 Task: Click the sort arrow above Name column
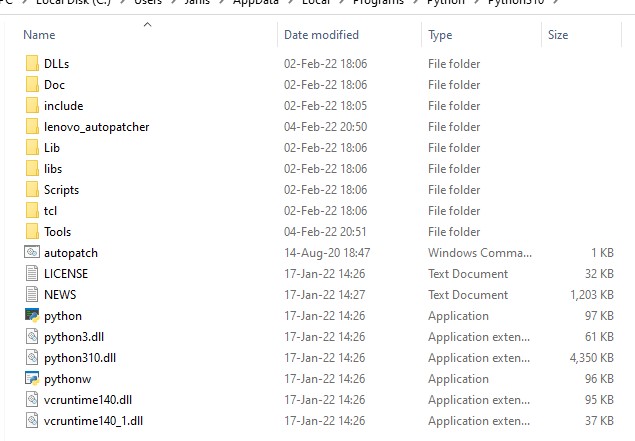tap(146, 23)
